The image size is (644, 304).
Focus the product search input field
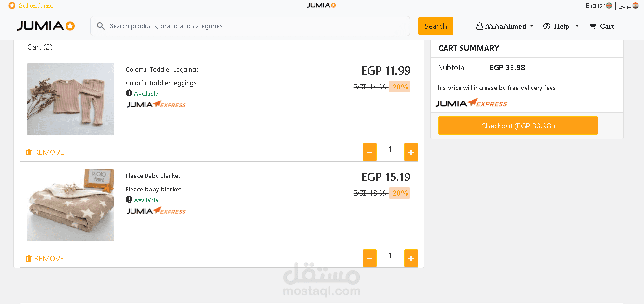(x=255, y=26)
